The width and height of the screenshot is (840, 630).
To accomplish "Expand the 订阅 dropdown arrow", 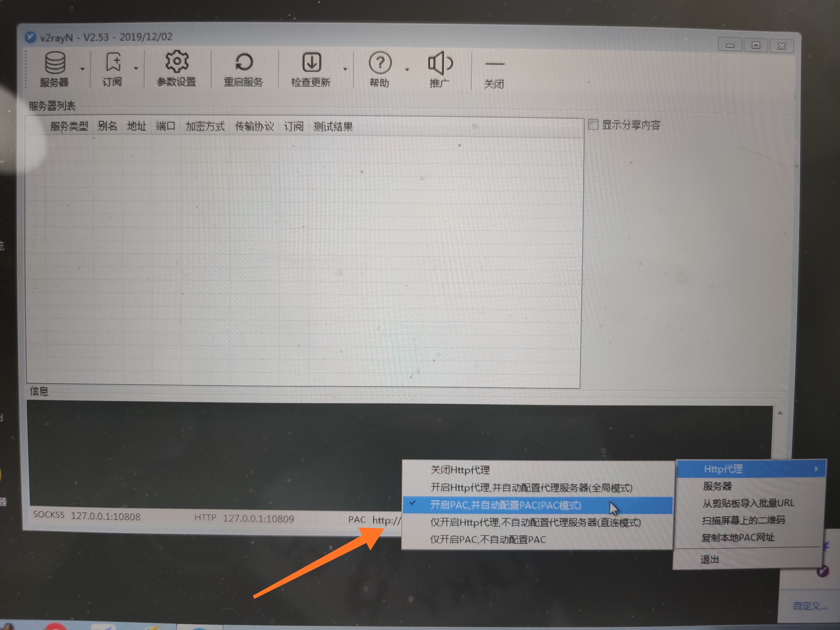I will click(x=136, y=69).
